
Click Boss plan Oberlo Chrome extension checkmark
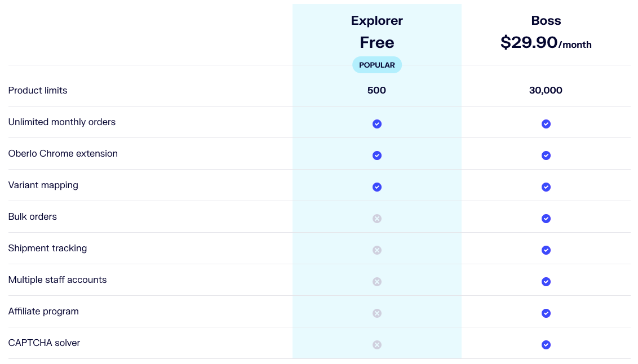(x=546, y=156)
